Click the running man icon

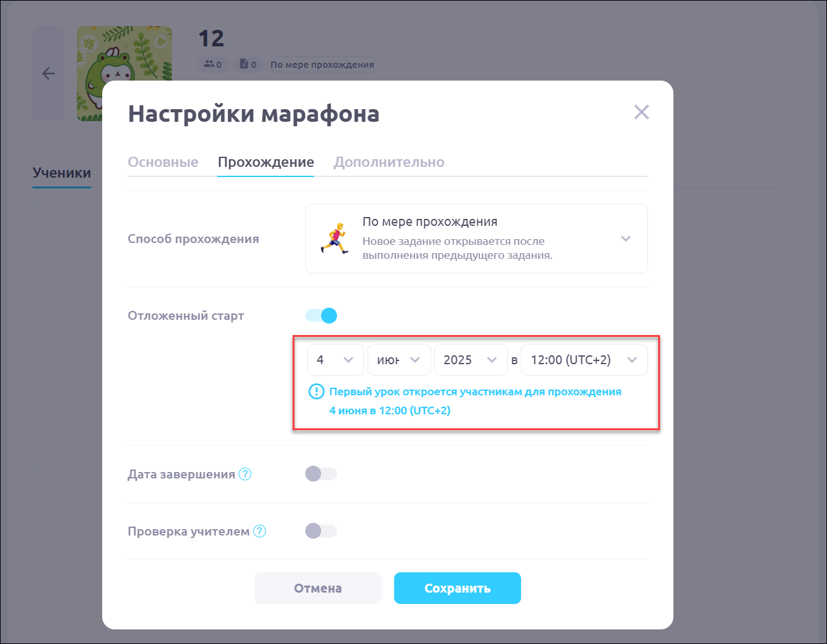(x=334, y=239)
